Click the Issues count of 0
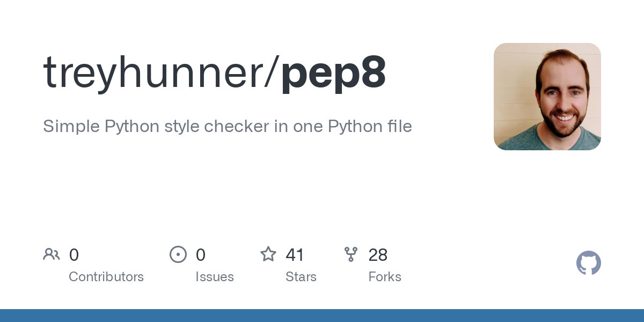Image resolution: width=644 pixels, height=322 pixels. [x=201, y=255]
